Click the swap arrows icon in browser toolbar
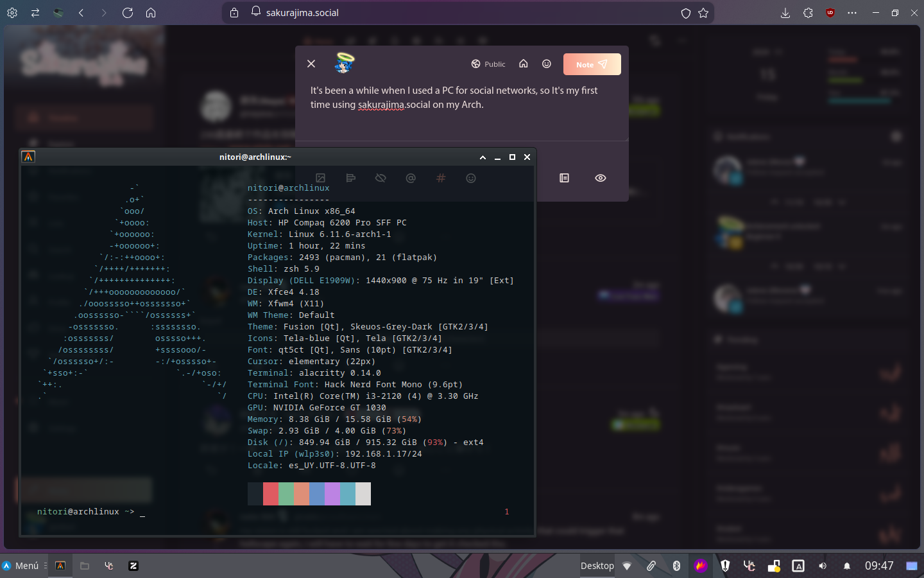 pyautogui.click(x=35, y=13)
